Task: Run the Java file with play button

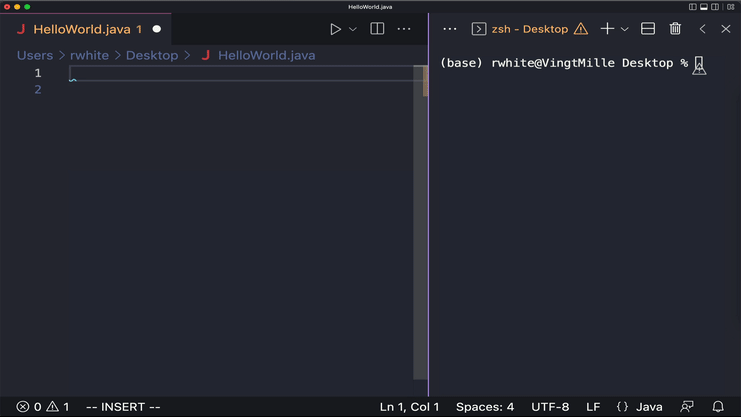Action: 336,29
